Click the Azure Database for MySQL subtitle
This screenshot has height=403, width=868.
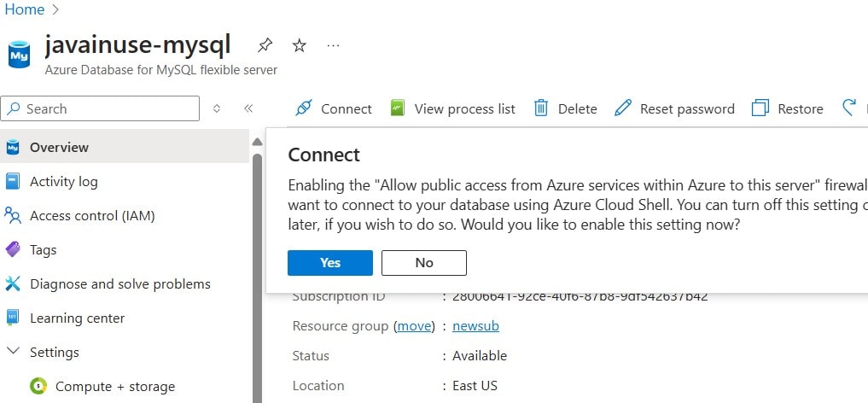click(x=161, y=70)
